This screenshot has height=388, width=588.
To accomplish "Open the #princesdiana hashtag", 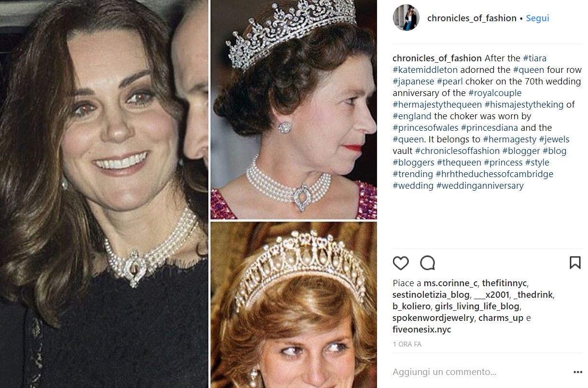I will pyautogui.click(x=490, y=128).
